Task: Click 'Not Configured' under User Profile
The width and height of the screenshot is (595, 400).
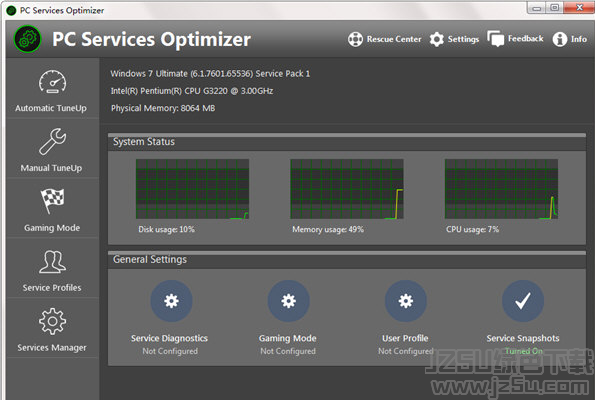Action: pos(406,351)
